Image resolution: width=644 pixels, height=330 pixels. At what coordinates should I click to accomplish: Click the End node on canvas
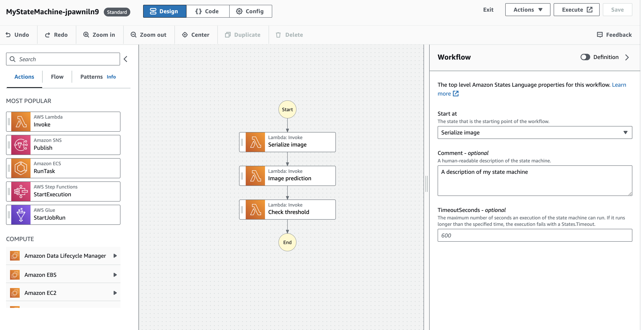tap(287, 242)
